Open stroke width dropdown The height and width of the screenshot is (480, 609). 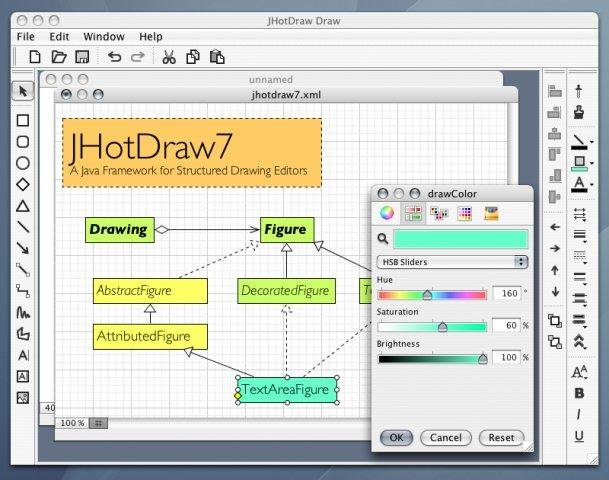[x=579, y=235]
